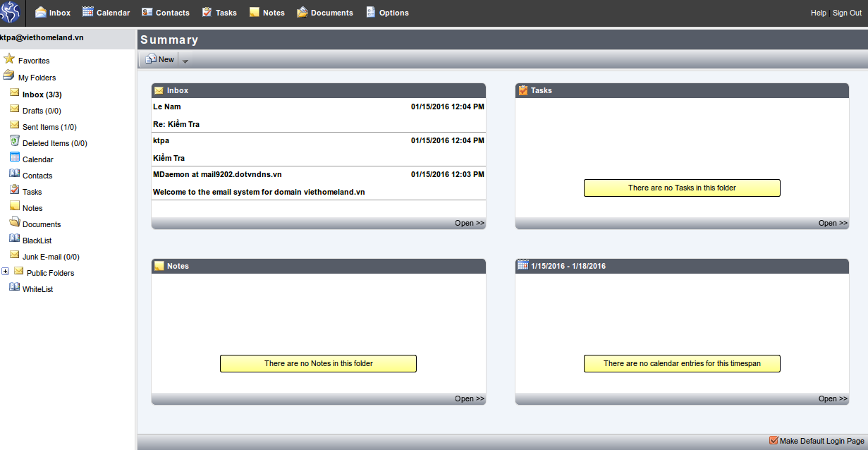Open subject 'Re: Kiểm Tra'
The height and width of the screenshot is (450, 868).
(x=176, y=124)
